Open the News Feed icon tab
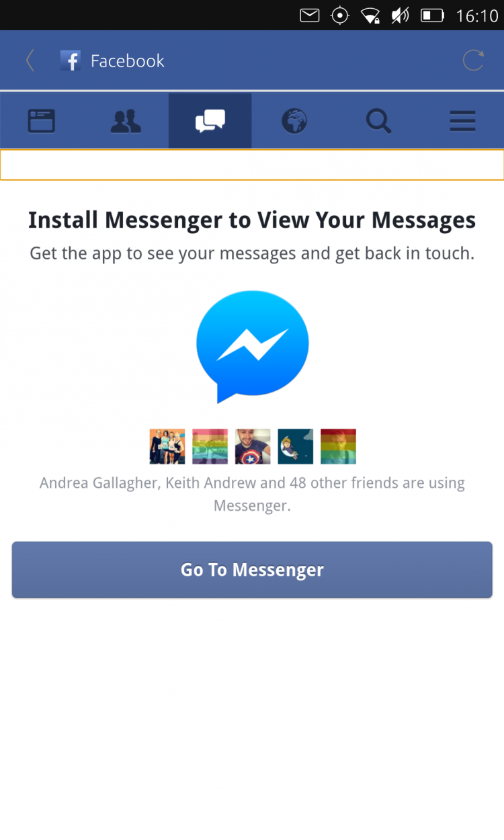Screen dimensions: 504x840 [42, 121]
